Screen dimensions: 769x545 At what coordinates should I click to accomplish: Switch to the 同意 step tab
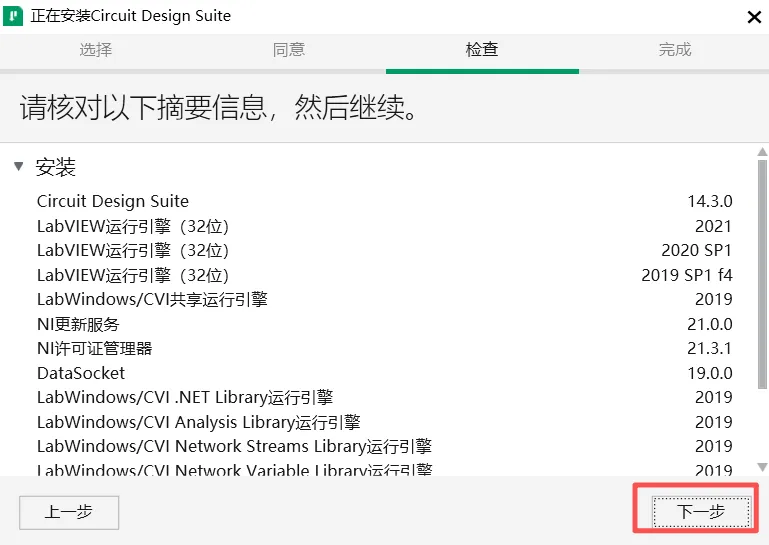(289, 50)
